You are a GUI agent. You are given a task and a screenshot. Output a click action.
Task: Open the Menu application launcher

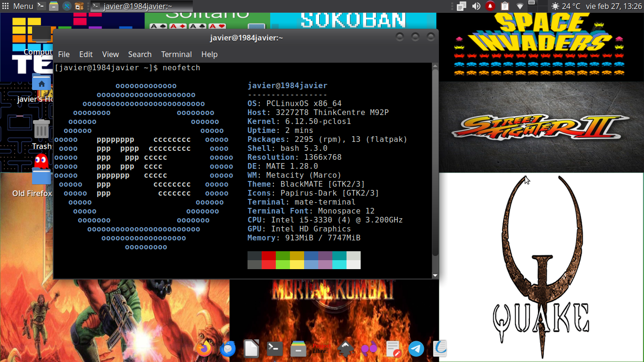tap(18, 6)
